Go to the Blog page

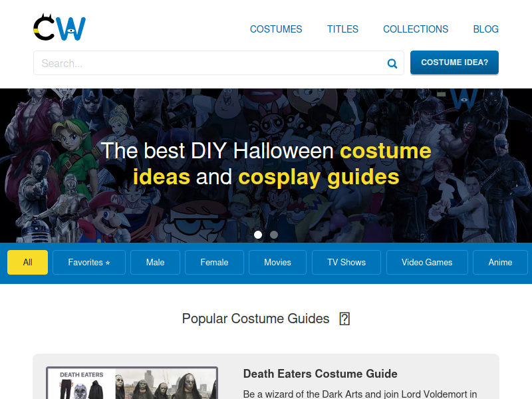[x=486, y=29]
